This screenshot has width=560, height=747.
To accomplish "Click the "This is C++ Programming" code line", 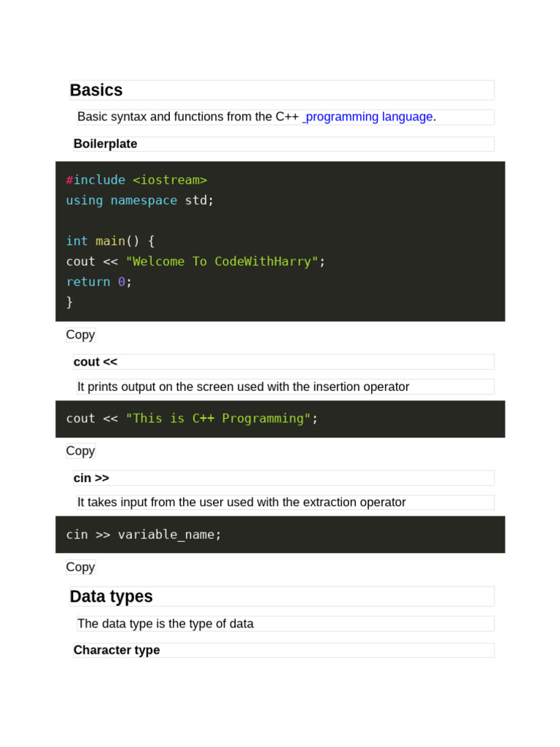I will [192, 418].
